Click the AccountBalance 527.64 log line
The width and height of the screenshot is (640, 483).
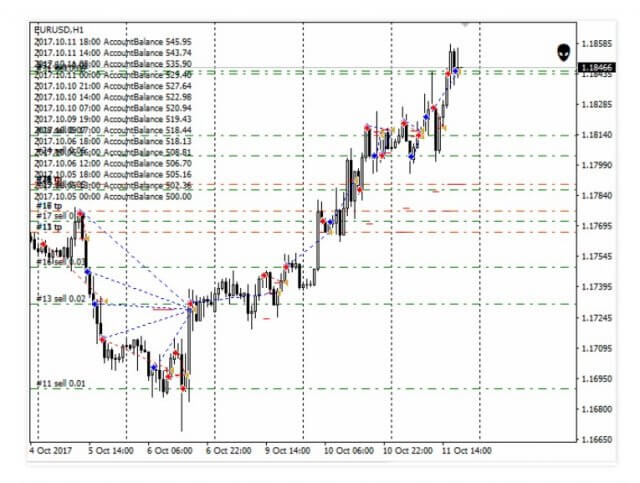click(113, 86)
